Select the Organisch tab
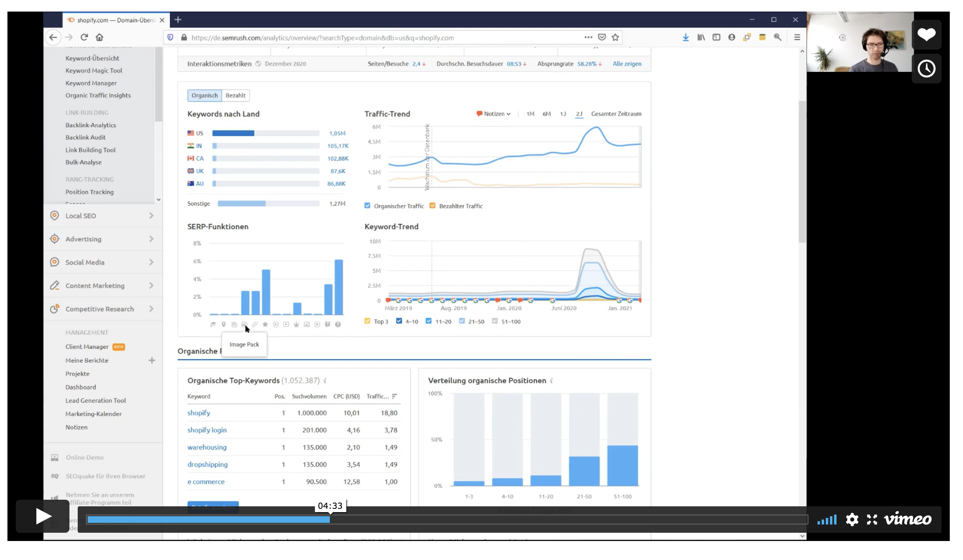963x560 pixels. tap(205, 95)
